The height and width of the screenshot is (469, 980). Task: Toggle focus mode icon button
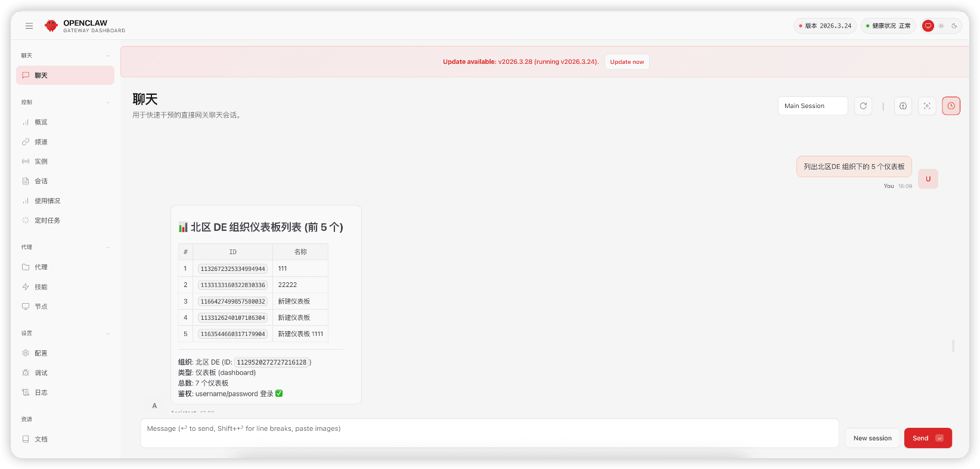pyautogui.click(x=927, y=106)
